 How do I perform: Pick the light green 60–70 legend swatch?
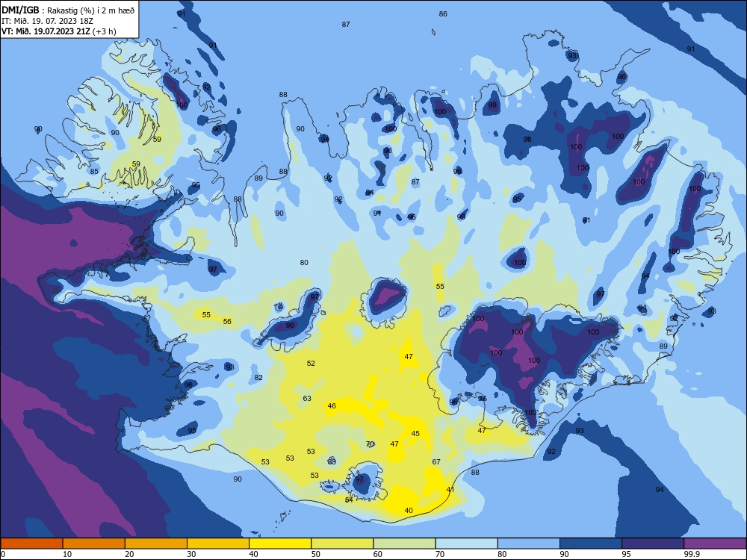click(404, 544)
